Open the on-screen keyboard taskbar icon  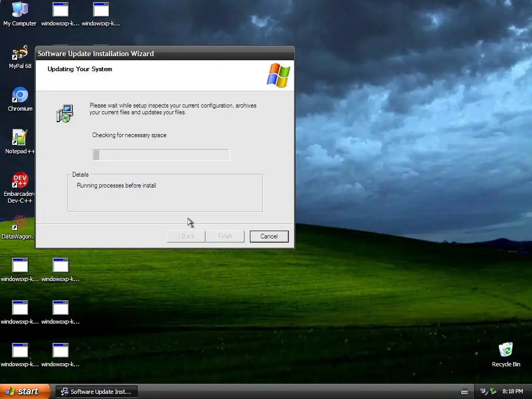[x=464, y=392]
